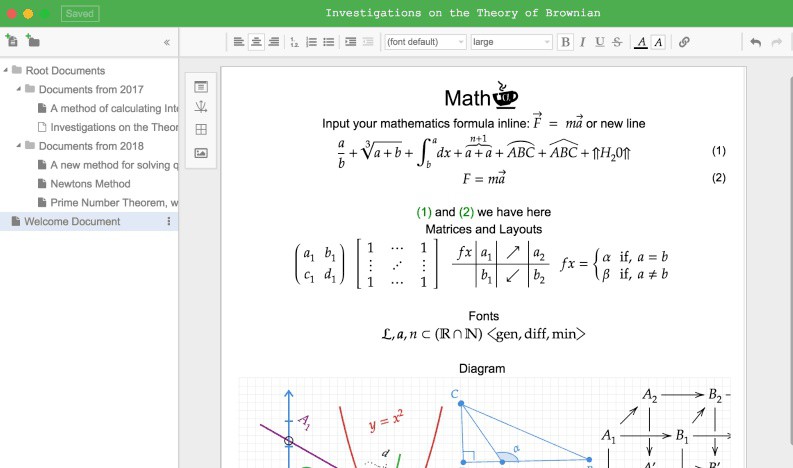Screen dimensions: 793x468
Task: Choose the text background highlight color
Action: pos(658,42)
